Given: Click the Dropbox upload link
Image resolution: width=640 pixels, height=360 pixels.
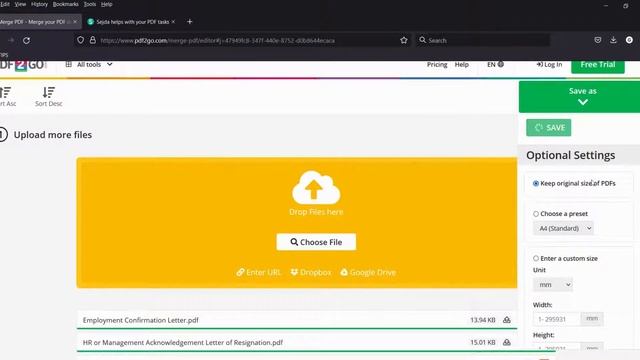Looking at the screenshot, I should point(311,272).
